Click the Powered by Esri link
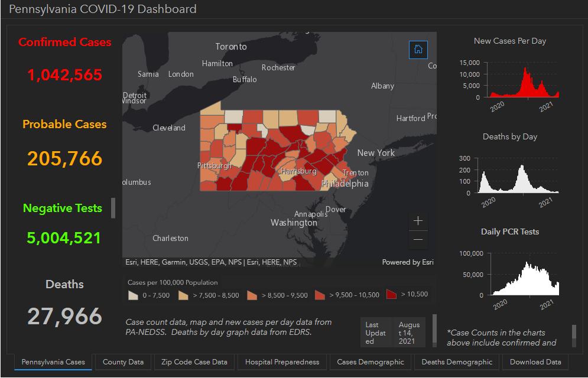Screen dimensions: 588x378 point(407,262)
